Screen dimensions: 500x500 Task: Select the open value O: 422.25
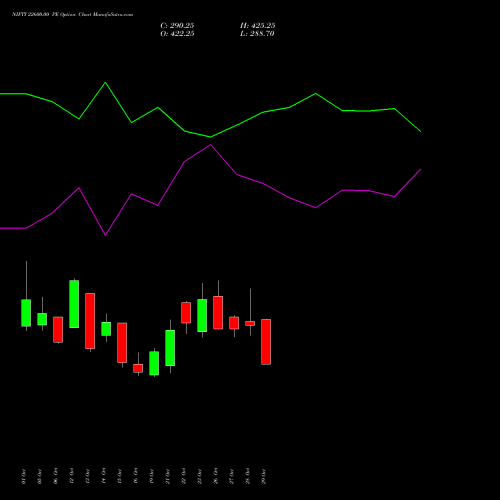pos(177,34)
